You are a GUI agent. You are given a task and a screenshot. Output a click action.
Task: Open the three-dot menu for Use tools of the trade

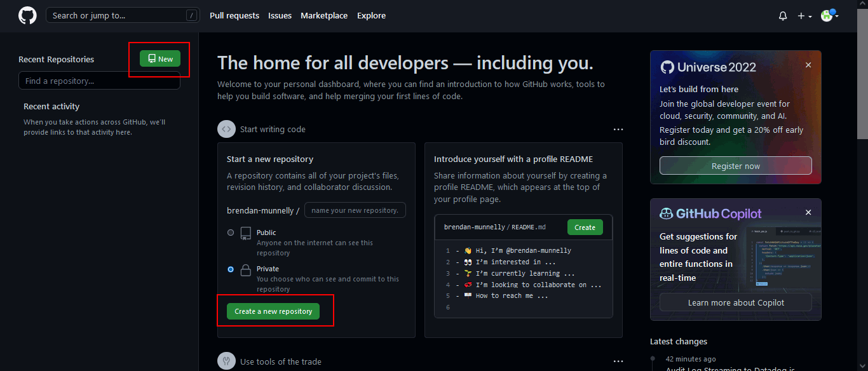(x=618, y=361)
